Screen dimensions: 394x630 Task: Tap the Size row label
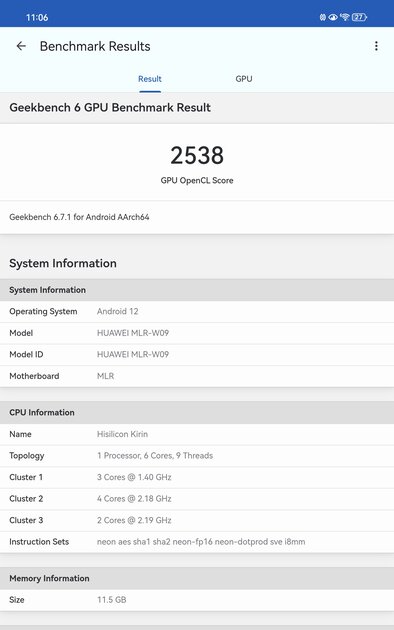pos(17,600)
